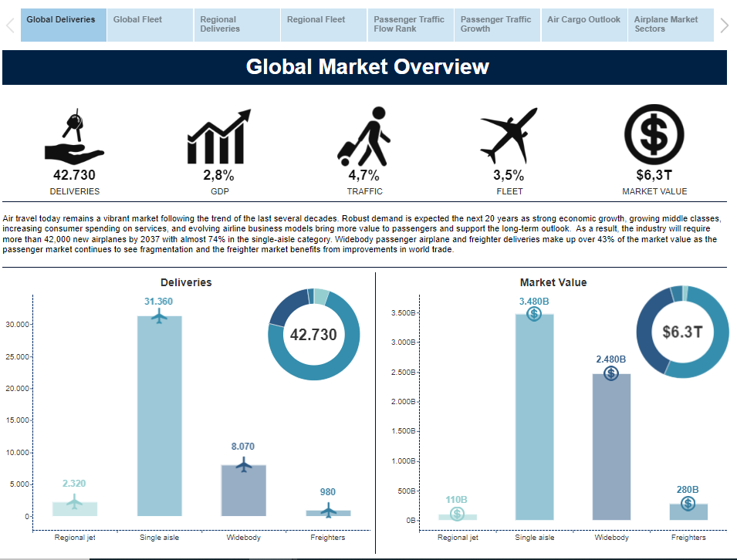Select Passenger Traffic Growth tab

[497, 25]
